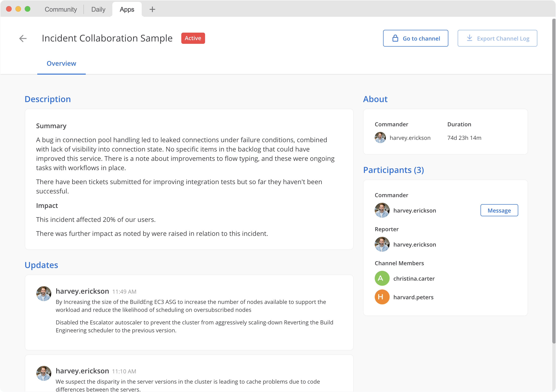Click the back arrow beside the incident title
The image size is (556, 392).
pos(23,38)
